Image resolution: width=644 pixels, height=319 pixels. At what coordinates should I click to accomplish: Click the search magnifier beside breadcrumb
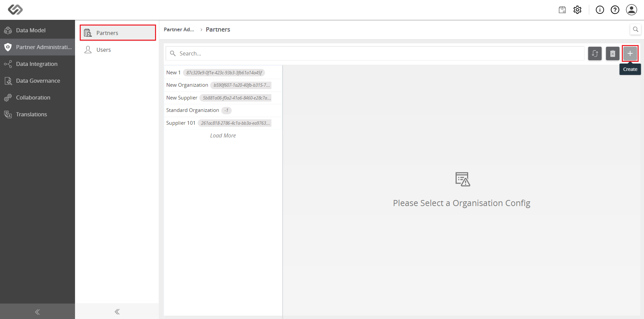tap(635, 29)
